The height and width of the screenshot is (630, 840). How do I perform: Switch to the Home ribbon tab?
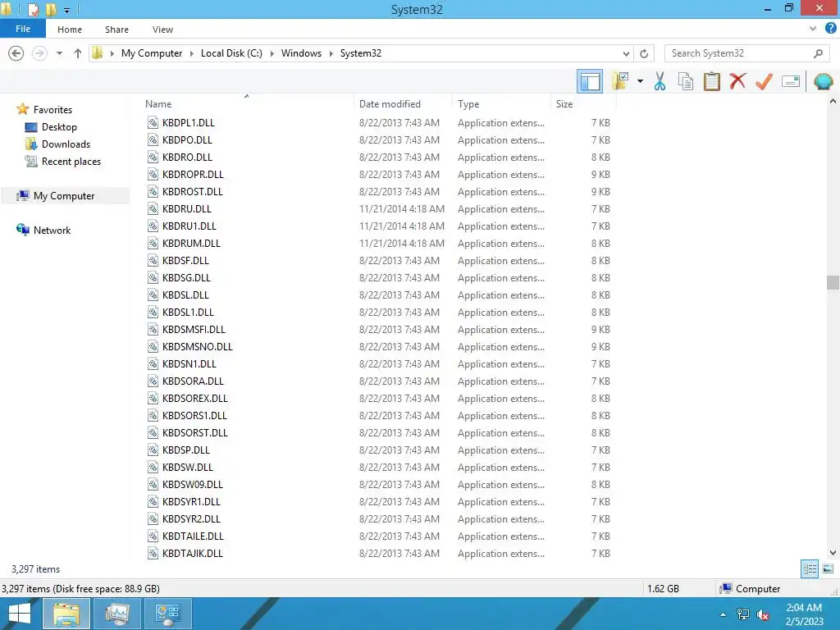(70, 30)
